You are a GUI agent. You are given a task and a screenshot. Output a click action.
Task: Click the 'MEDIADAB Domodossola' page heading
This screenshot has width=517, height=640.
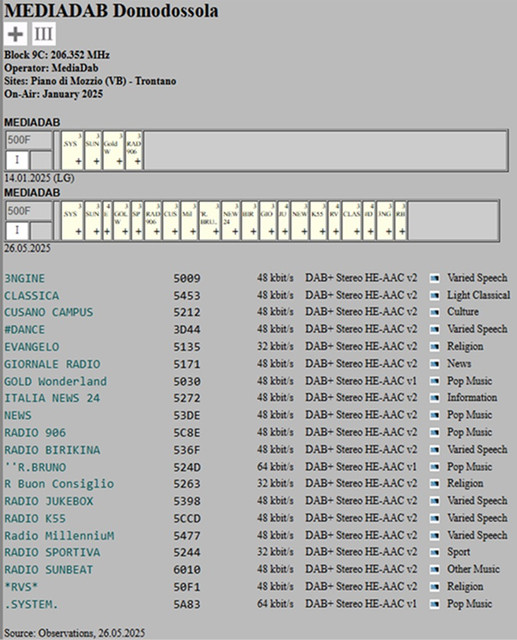click(x=111, y=11)
